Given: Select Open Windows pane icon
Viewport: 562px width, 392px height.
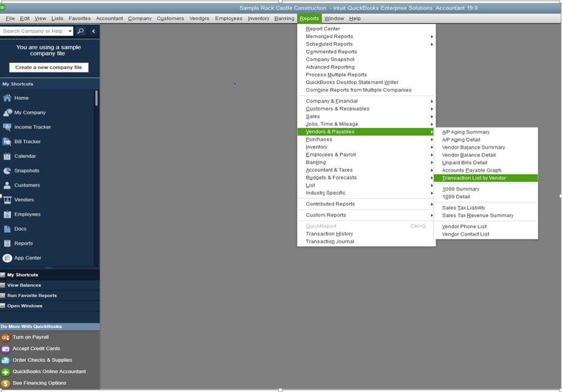Looking at the screenshot, I should 3,306.
